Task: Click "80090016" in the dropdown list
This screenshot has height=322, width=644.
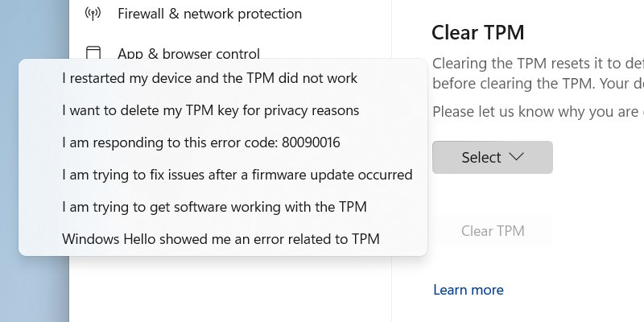Action: 311,142
